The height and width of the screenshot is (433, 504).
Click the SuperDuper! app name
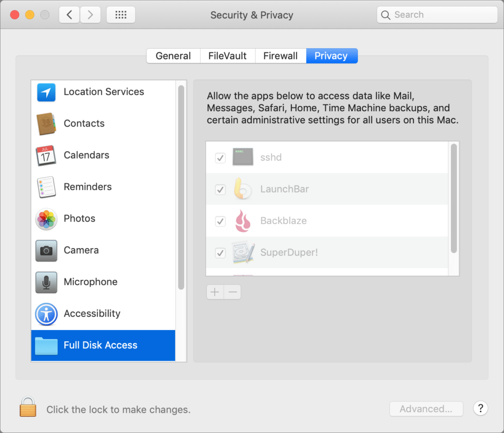tap(289, 252)
